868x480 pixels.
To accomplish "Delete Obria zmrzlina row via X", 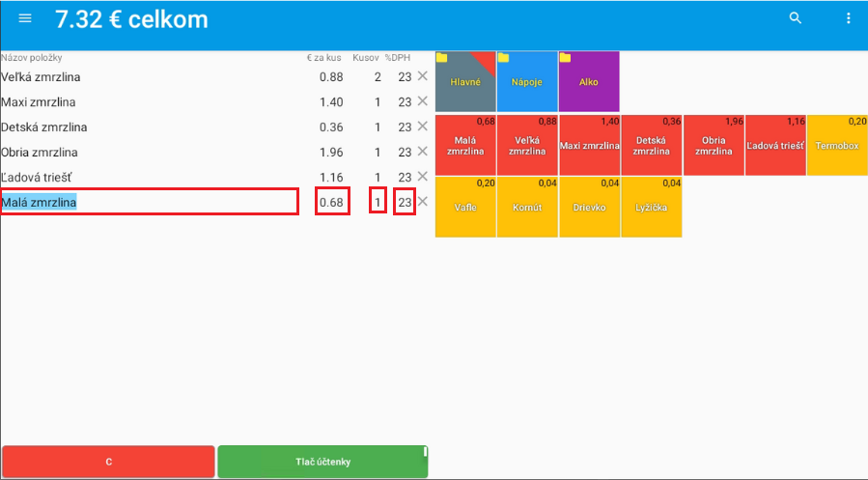I will click(422, 152).
